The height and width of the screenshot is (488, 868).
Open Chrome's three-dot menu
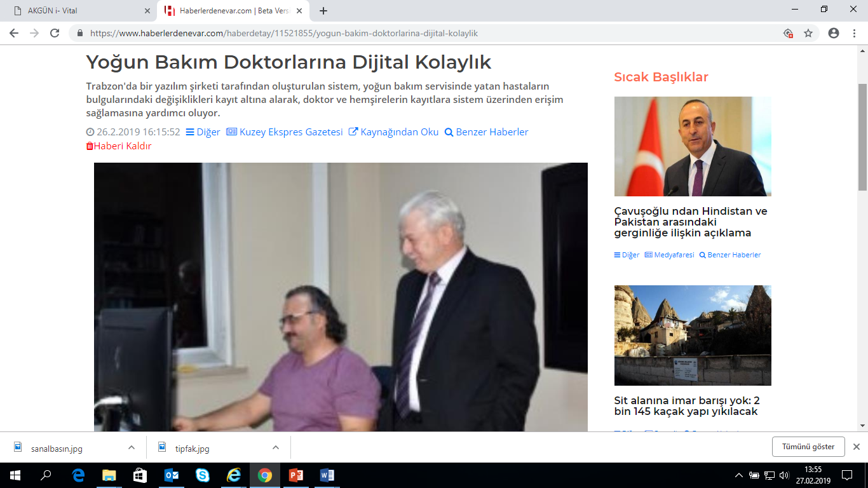853,33
